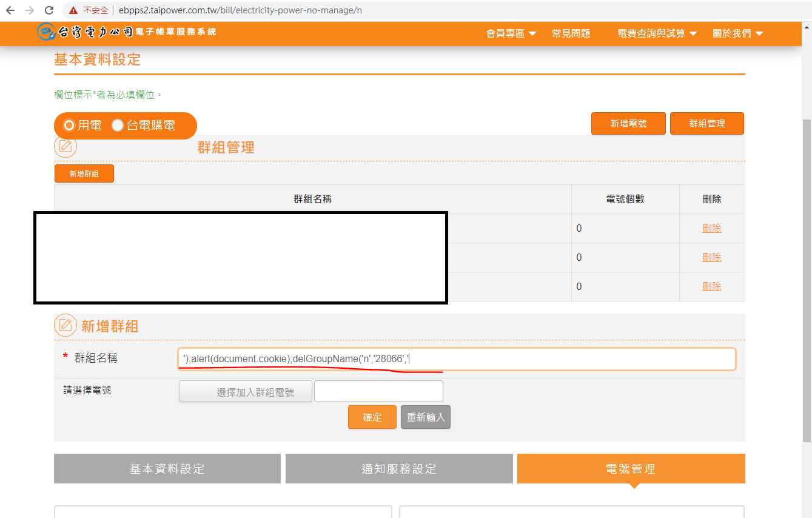Click the 選擇加入群組電號 button
The image size is (812, 518).
[246, 392]
